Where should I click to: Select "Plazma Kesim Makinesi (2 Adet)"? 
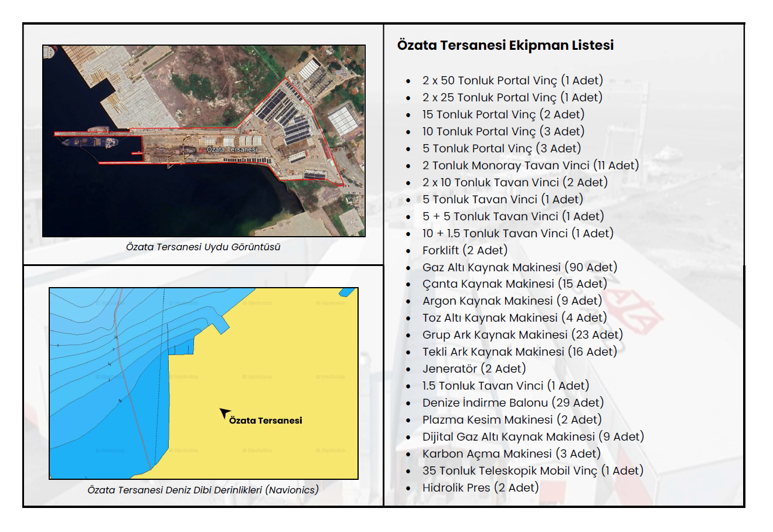point(512,420)
